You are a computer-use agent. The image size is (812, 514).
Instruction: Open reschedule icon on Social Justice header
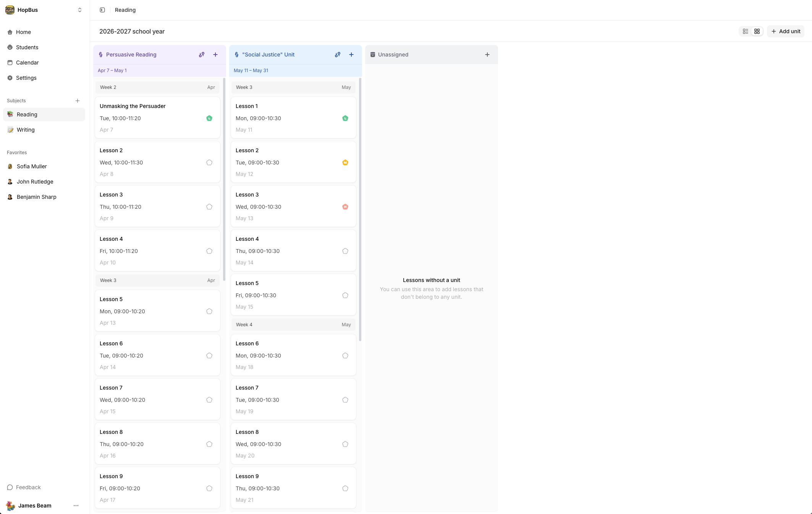[338, 55]
